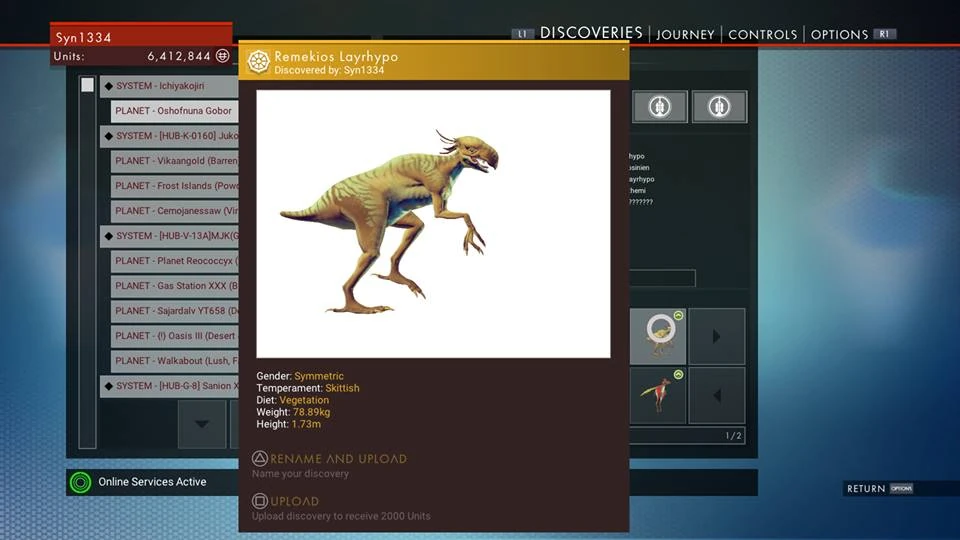The height and width of the screenshot is (540, 960).
Task: Select PLANET - (!) Oasis III row
Action: point(174,336)
